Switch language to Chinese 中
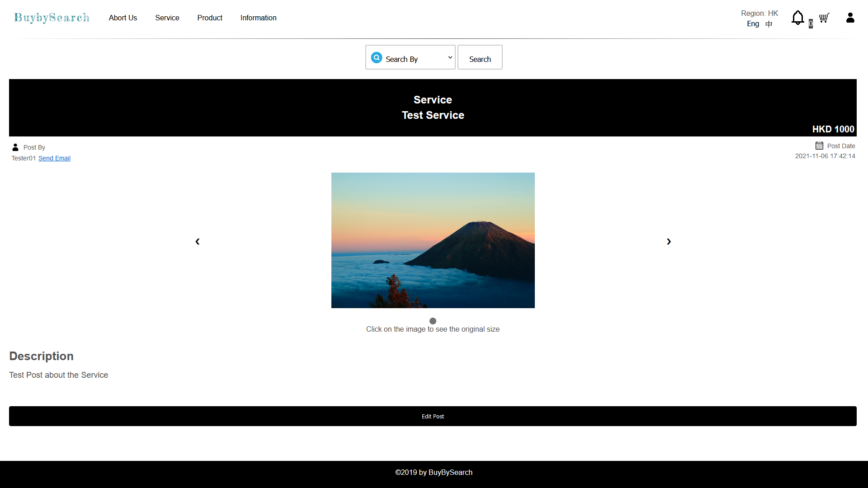 pyautogui.click(x=769, y=24)
